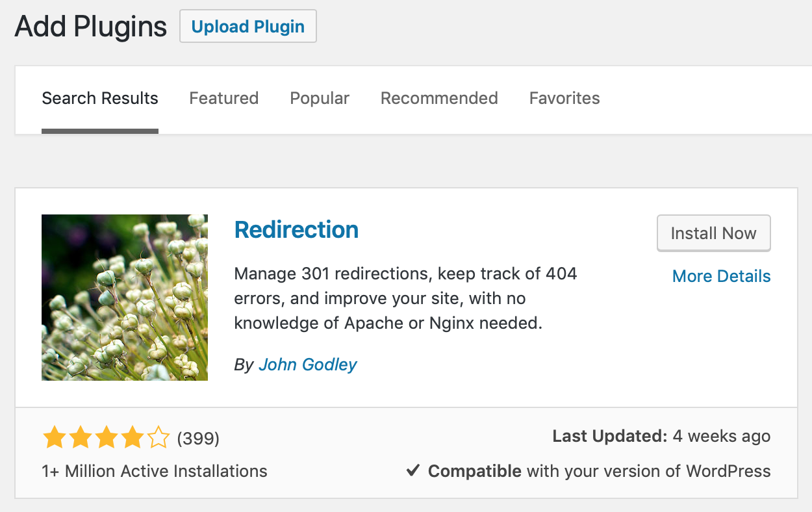
Task: Click the third filled rating star
Action: [x=106, y=439]
